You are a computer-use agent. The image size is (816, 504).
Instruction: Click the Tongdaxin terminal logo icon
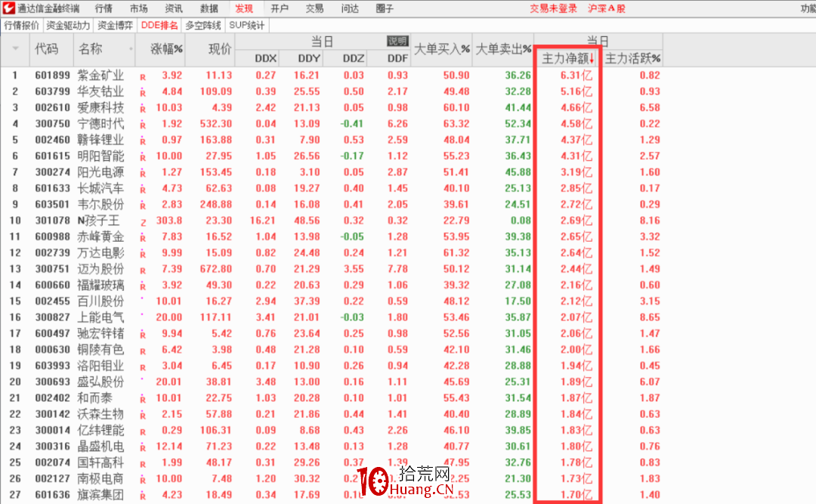pyautogui.click(x=9, y=8)
